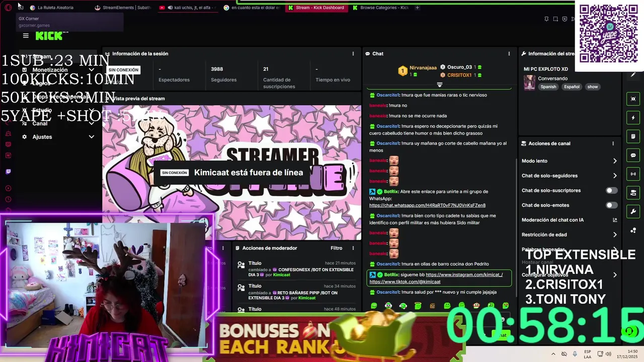Expand Chat de solo-seguidores settings
The image size is (644, 362).
[x=615, y=175]
